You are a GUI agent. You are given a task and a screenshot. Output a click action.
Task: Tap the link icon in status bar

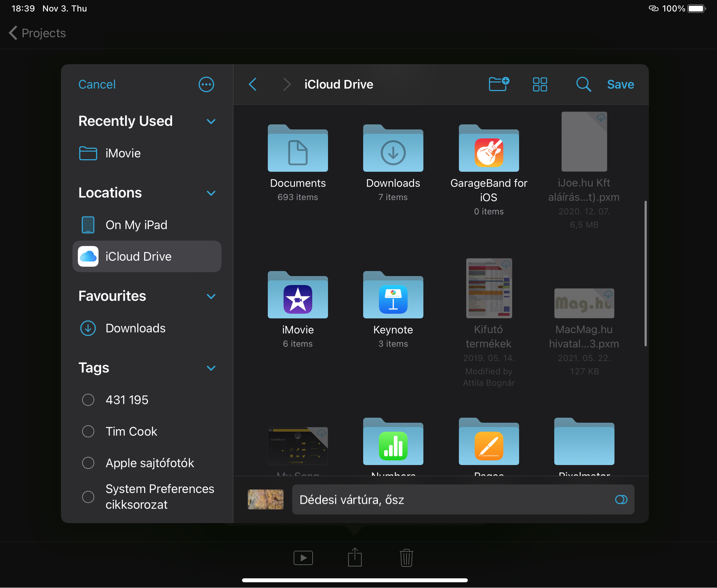(654, 9)
